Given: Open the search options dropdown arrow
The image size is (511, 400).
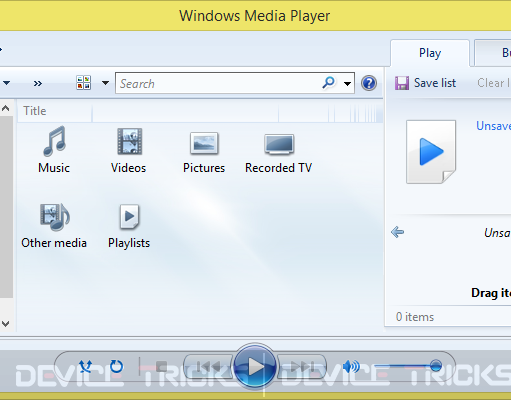Looking at the screenshot, I should click(x=347, y=83).
